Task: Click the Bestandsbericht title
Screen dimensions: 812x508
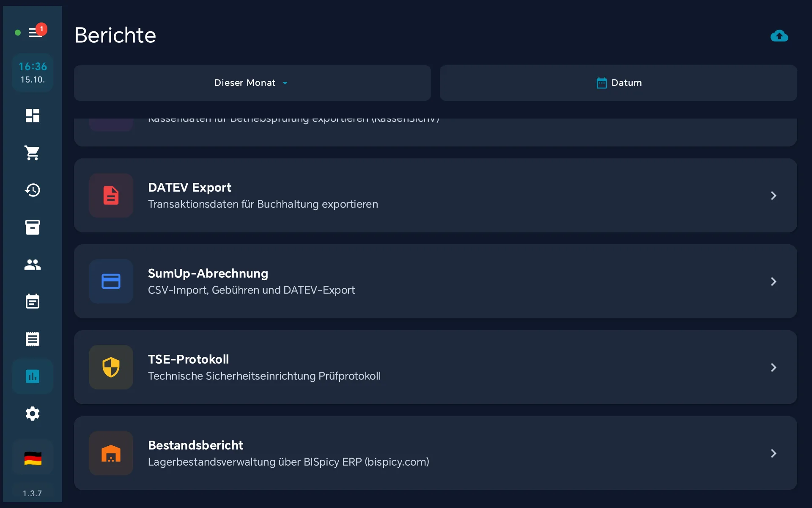Action: 195,445
